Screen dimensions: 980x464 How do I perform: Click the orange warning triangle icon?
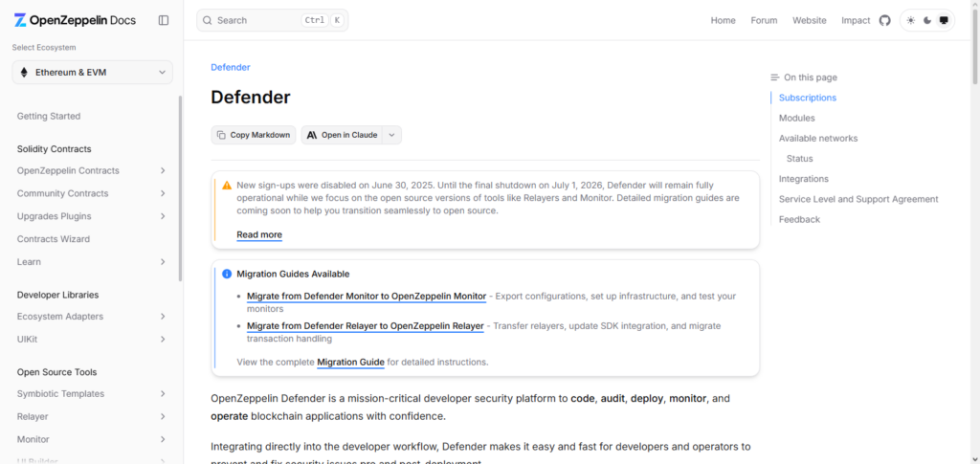point(227,186)
